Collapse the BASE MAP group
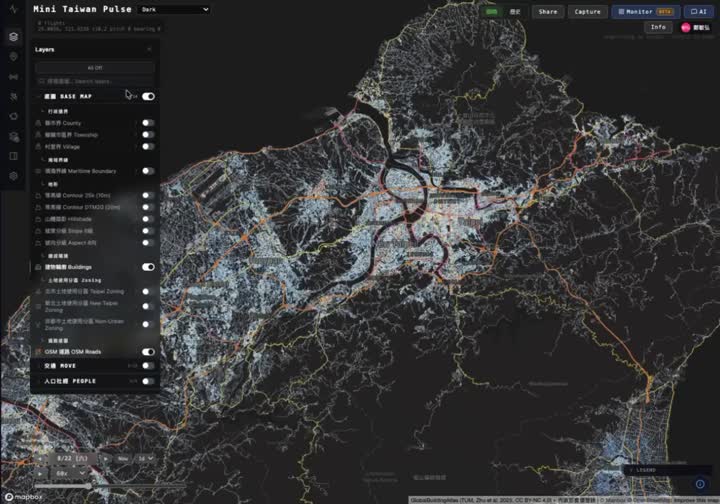The width and height of the screenshot is (720, 504). [40, 96]
